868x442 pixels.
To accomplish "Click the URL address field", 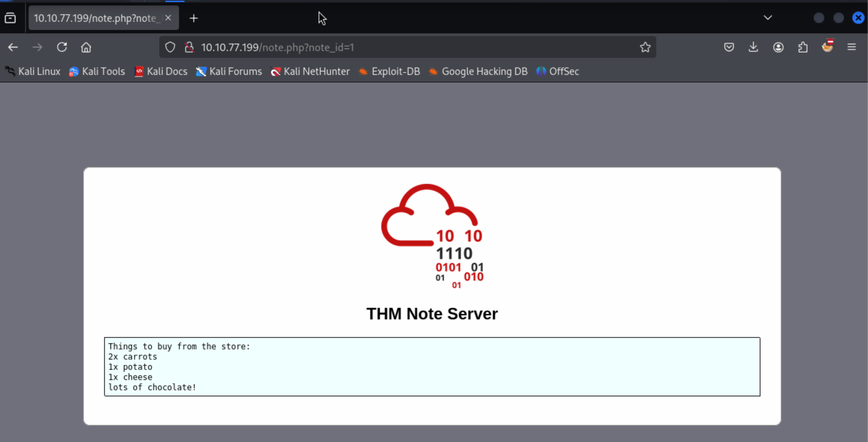I will click(x=408, y=47).
